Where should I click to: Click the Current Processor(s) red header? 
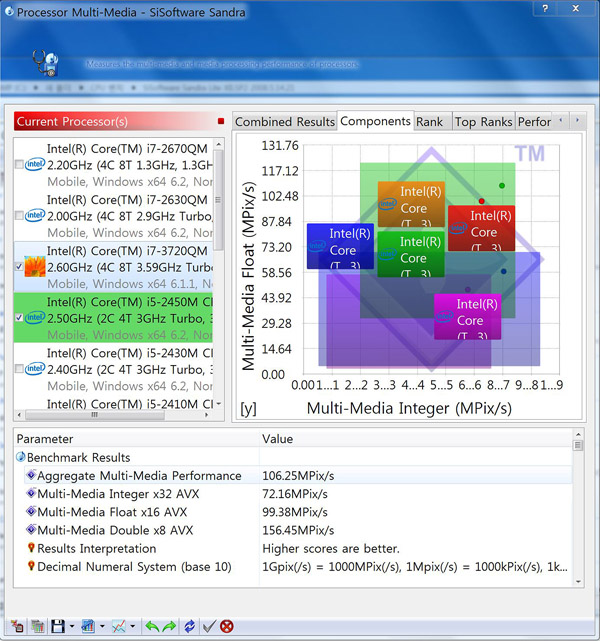point(119,121)
